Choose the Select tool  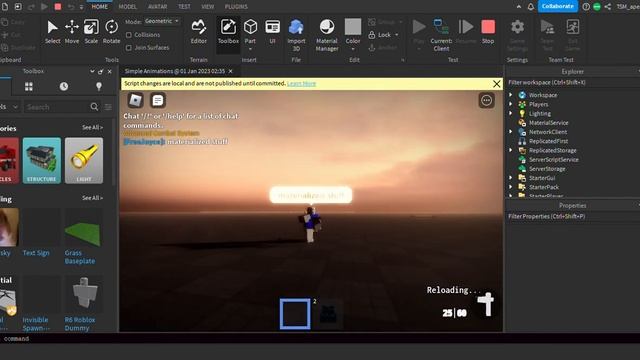click(x=52, y=32)
